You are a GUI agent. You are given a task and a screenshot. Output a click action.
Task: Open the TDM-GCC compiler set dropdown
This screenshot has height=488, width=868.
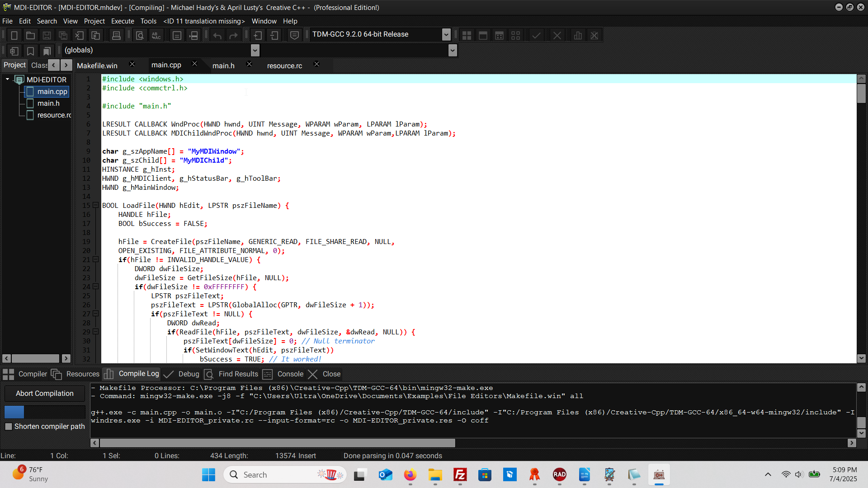pos(446,34)
